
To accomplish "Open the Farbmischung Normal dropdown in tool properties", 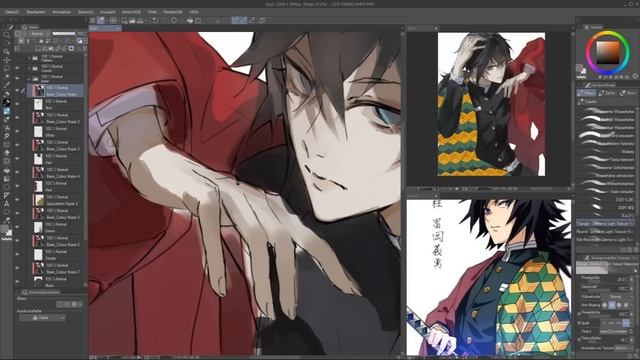I will click(618, 296).
